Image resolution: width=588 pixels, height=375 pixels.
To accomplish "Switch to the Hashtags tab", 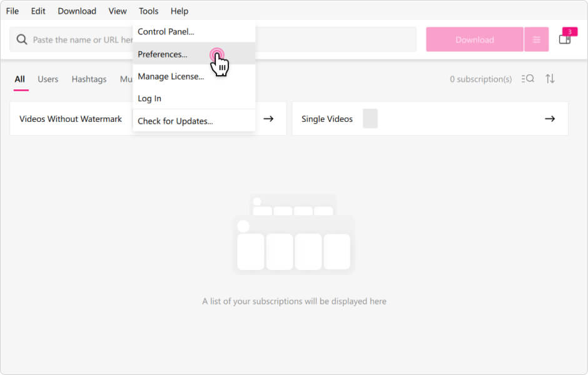I will point(89,79).
